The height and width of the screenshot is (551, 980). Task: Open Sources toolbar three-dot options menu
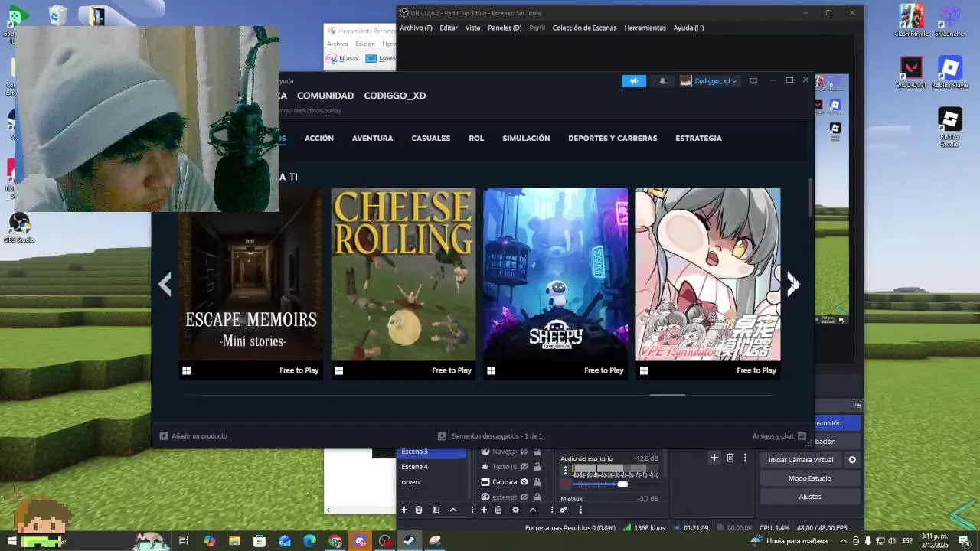550,510
